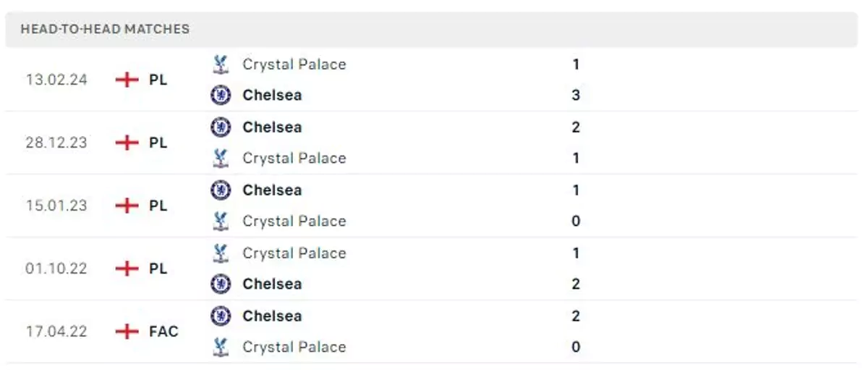
Task: Click Crystal Palace crest in 28.12.23 match
Action: (221, 158)
